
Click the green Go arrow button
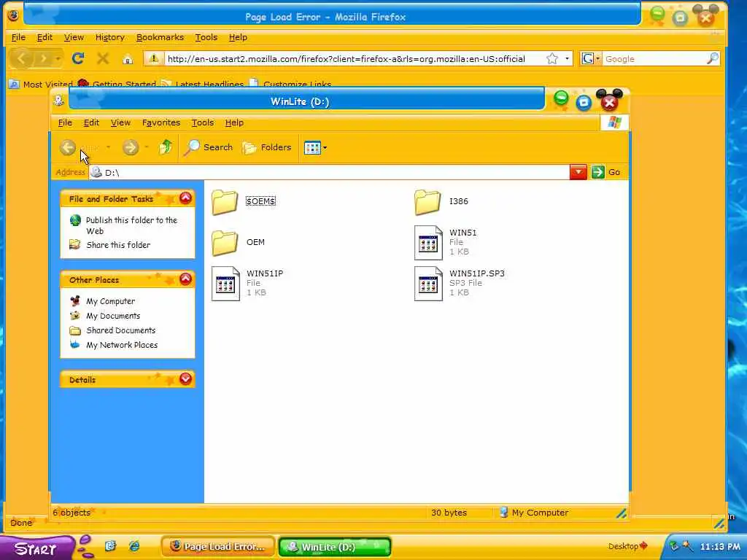coord(598,172)
